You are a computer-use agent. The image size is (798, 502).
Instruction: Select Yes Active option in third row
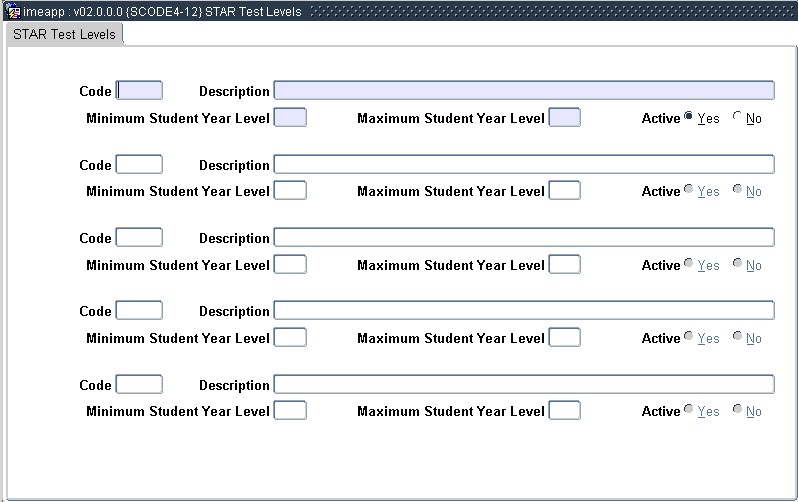[x=689, y=264]
